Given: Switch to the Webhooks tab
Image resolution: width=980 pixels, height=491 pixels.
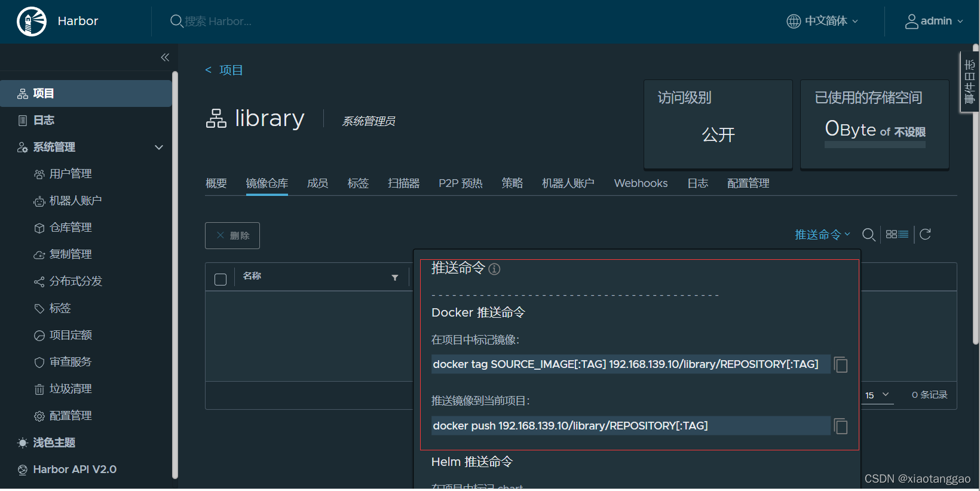Looking at the screenshot, I should (641, 183).
